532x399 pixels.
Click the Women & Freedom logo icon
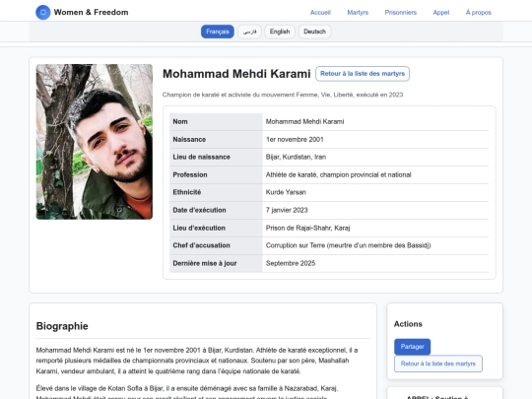point(43,13)
